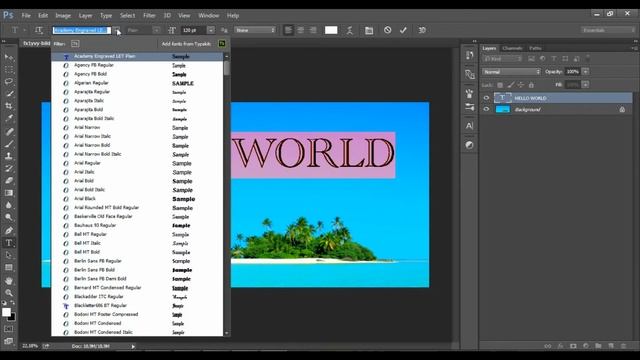Open the Image menu
Image resolution: width=640 pixels, height=360 pixels.
[63, 16]
